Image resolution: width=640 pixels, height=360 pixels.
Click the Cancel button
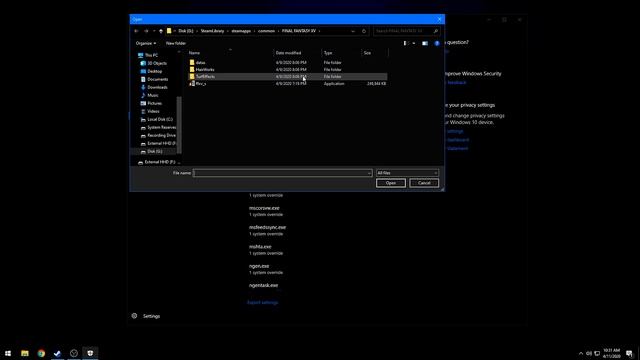pyautogui.click(x=424, y=183)
